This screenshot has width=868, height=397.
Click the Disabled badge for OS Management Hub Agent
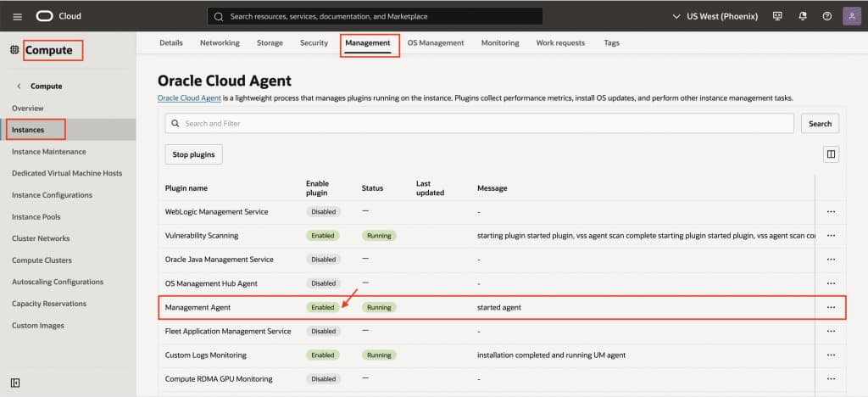pos(323,283)
